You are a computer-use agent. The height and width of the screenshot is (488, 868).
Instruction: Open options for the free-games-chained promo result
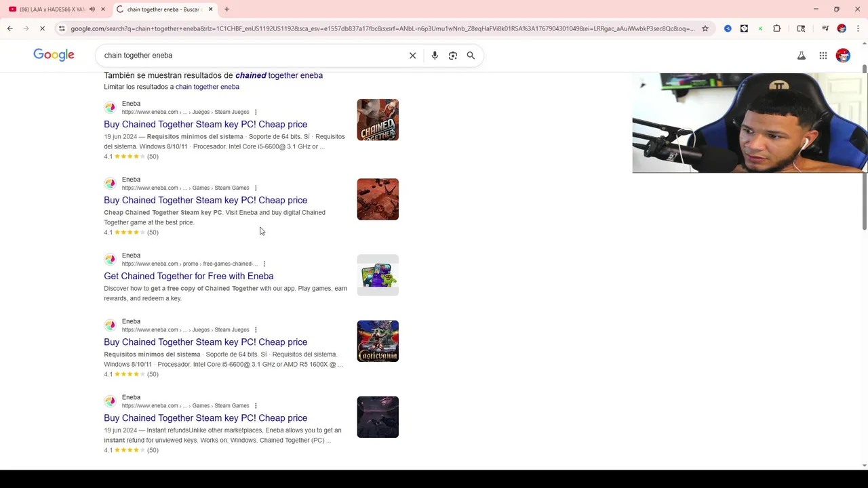click(x=264, y=264)
